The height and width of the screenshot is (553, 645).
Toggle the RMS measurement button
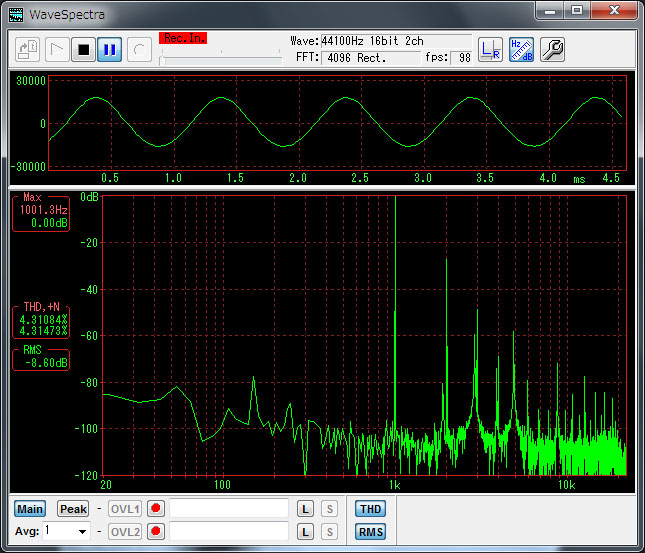coord(370,532)
